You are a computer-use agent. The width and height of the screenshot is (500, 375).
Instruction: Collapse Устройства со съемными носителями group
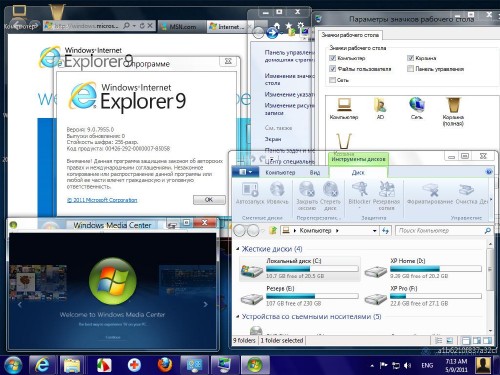click(237, 316)
